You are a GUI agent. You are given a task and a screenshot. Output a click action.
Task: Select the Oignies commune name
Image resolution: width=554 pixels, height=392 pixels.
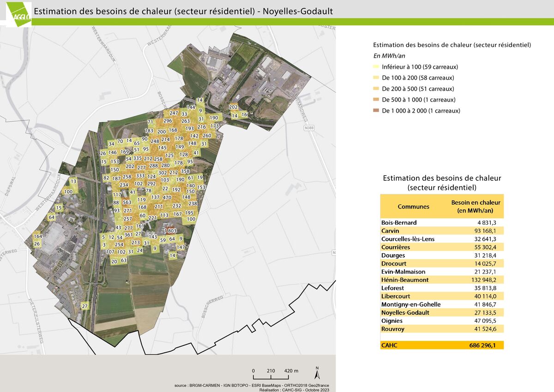[x=392, y=321]
